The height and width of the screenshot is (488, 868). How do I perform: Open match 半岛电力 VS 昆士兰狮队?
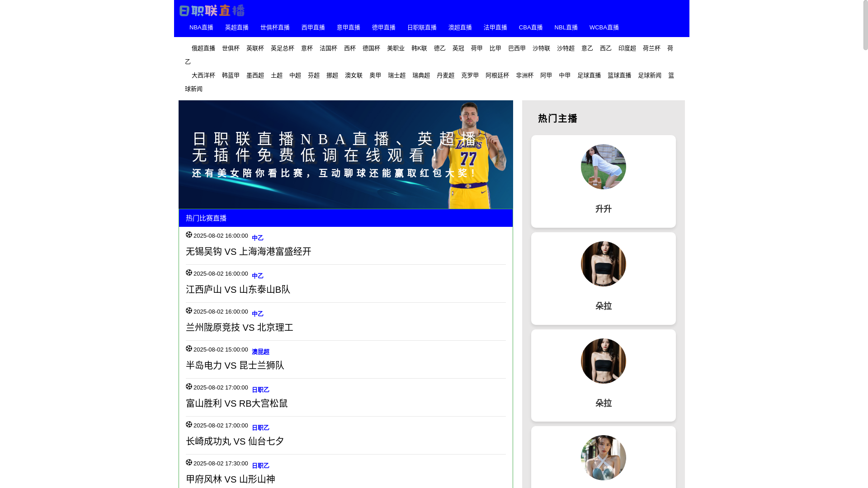(x=235, y=365)
